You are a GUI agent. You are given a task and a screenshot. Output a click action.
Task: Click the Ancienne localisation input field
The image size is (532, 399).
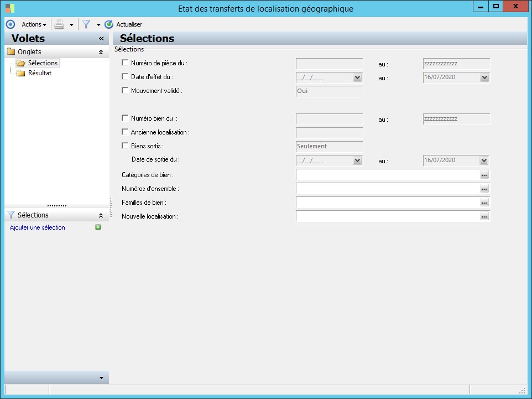pos(329,133)
